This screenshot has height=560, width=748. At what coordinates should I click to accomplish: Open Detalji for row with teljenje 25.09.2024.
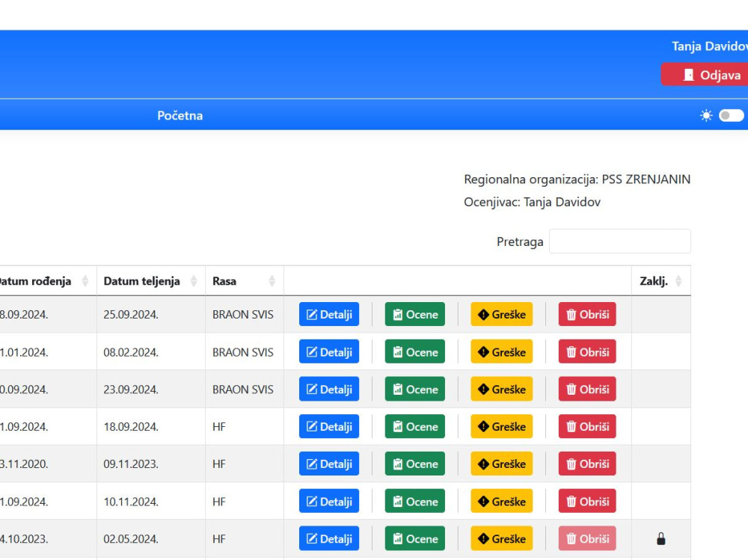[328, 314]
